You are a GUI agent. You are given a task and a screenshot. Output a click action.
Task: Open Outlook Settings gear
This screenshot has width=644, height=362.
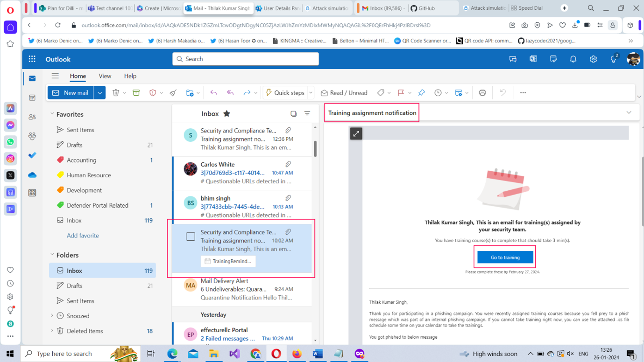593,59
